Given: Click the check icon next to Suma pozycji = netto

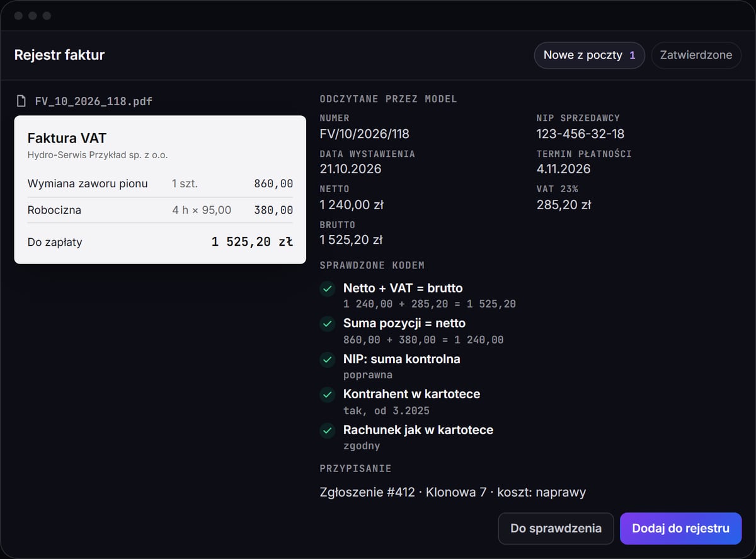Looking at the screenshot, I should (327, 324).
